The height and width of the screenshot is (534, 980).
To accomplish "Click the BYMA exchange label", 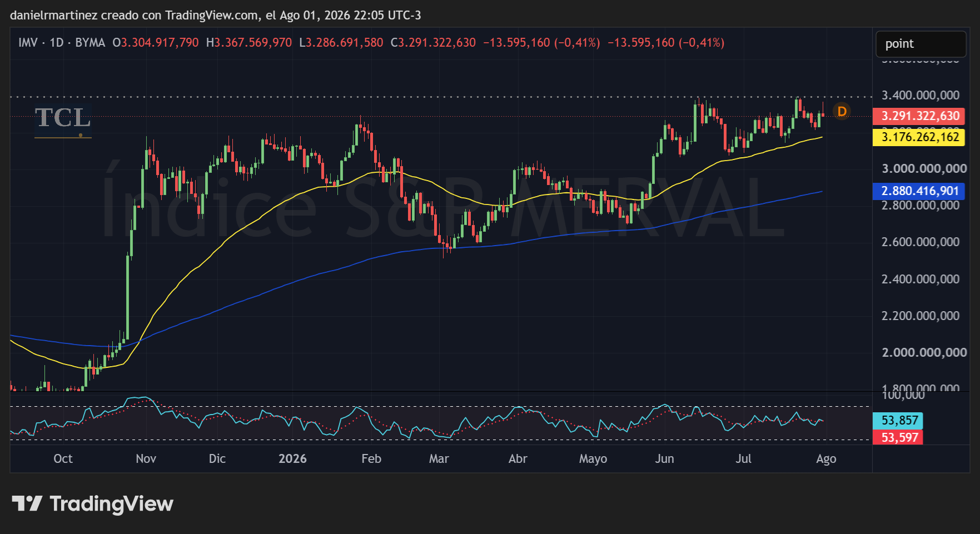I will (90, 43).
